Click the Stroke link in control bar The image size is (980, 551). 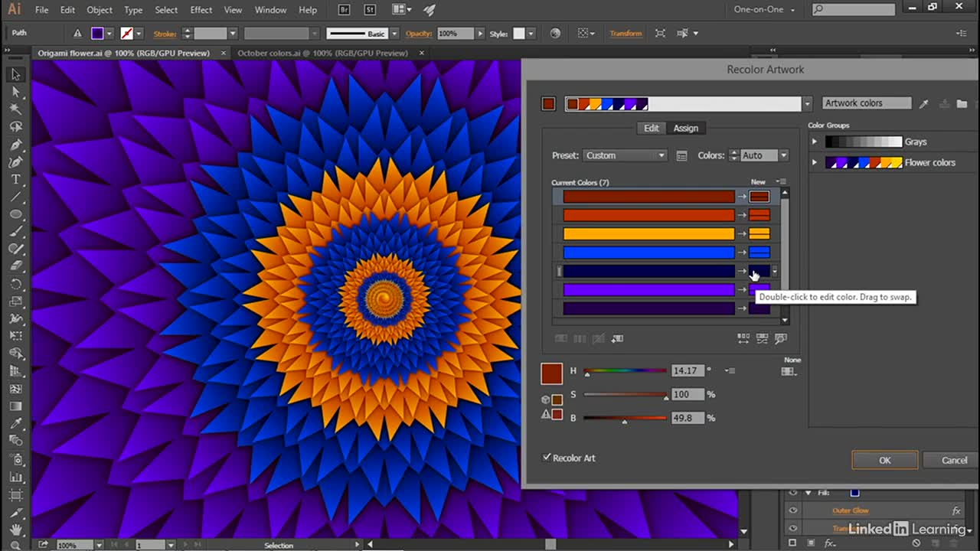[165, 34]
